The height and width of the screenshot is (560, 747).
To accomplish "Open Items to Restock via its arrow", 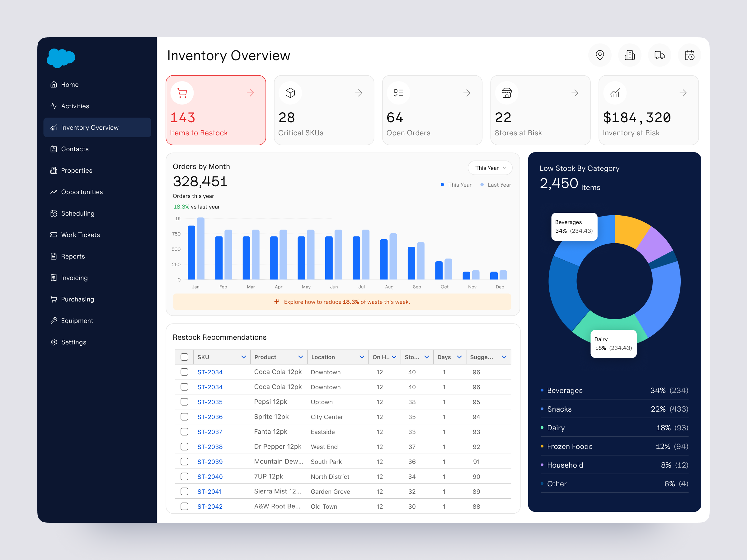I will 250,93.
